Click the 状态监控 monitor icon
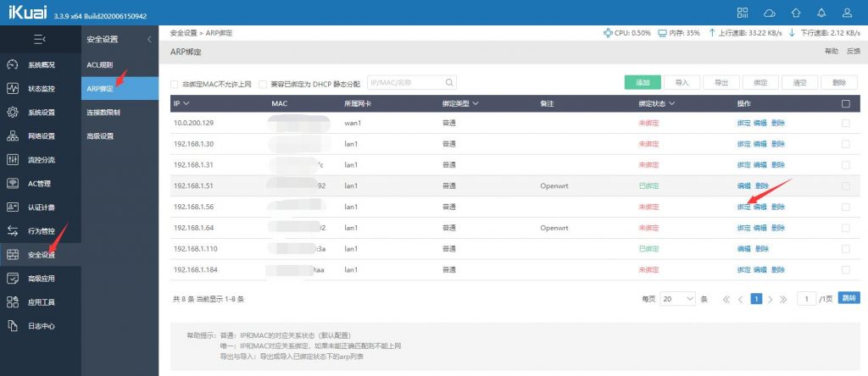Viewport: 868px width, 376px height. click(x=12, y=88)
